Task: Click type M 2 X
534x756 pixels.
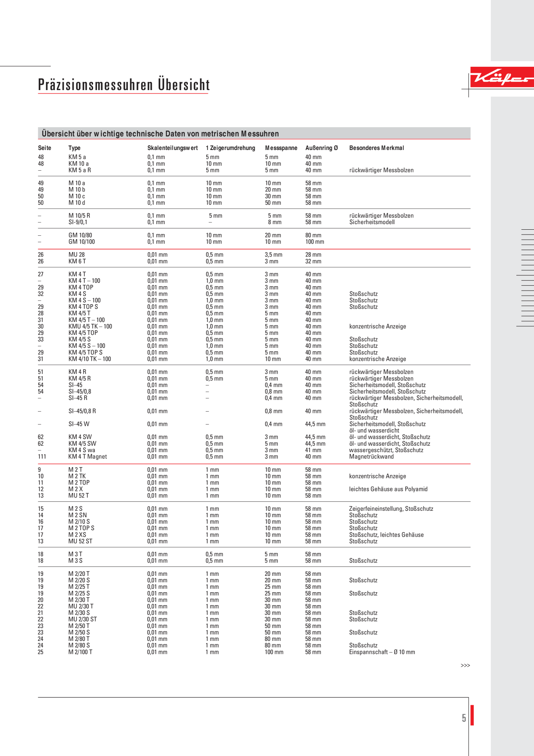Action: coord(75,489)
